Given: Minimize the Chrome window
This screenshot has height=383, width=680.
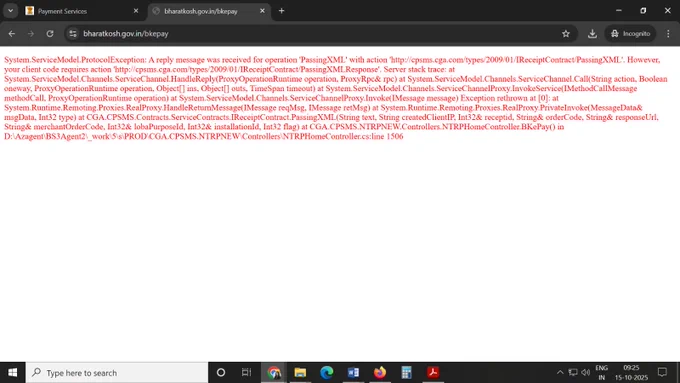Looking at the screenshot, I should click(x=619, y=10).
